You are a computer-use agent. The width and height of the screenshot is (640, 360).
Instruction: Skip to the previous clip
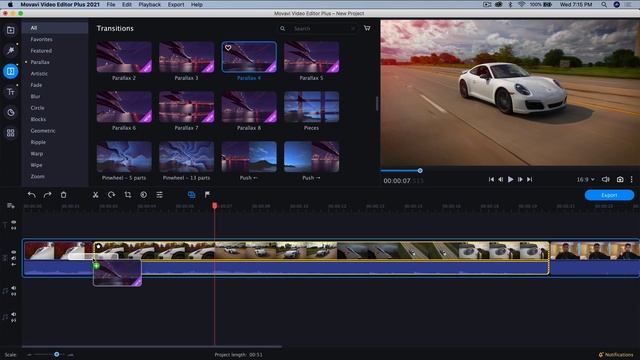[x=491, y=179]
